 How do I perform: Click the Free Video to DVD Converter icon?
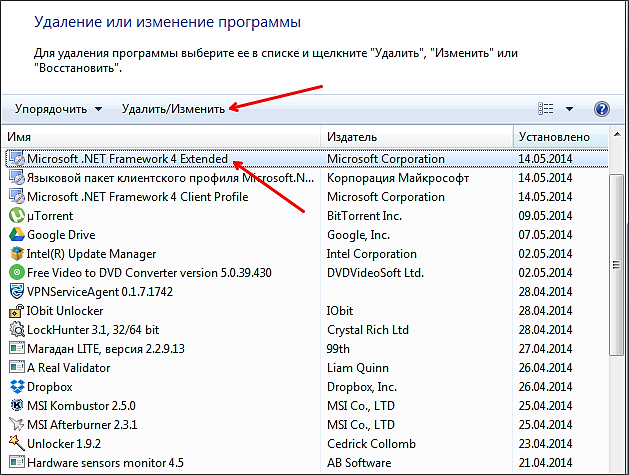click(16, 272)
